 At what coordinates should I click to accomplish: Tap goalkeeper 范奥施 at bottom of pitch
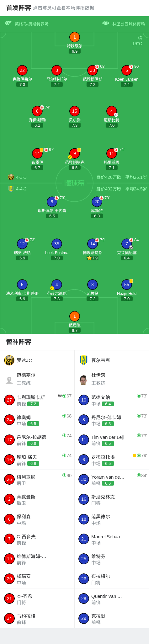tap(74, 316)
